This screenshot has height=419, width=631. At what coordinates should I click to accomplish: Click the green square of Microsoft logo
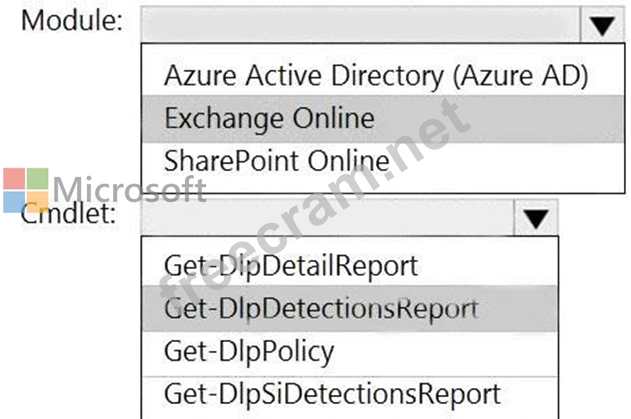point(36,179)
